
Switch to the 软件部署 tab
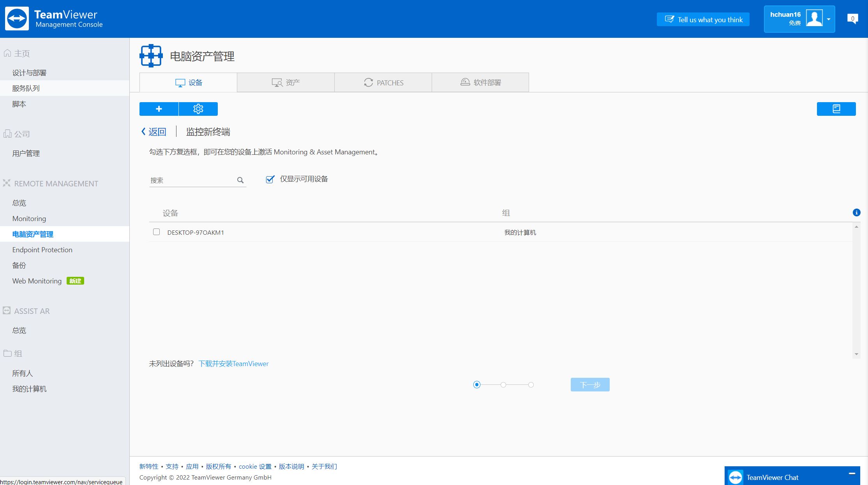[x=480, y=82]
